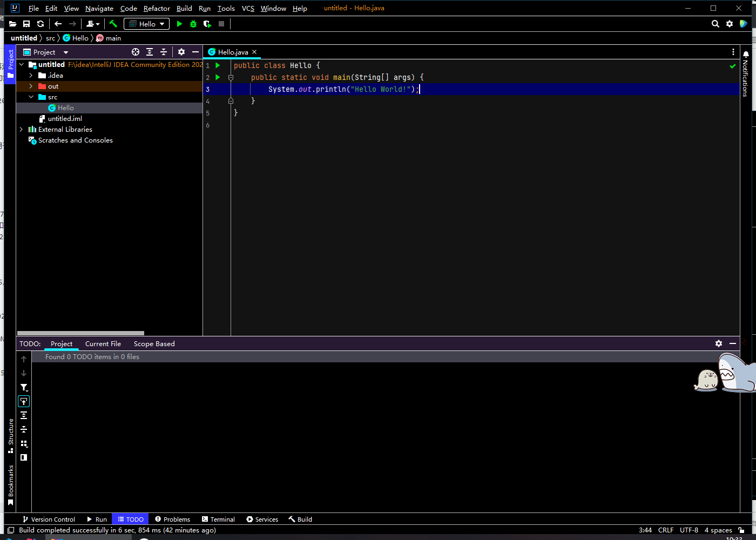756x540 pixels.
Task: Open the Terminal tool window tab
Action: pos(218,519)
